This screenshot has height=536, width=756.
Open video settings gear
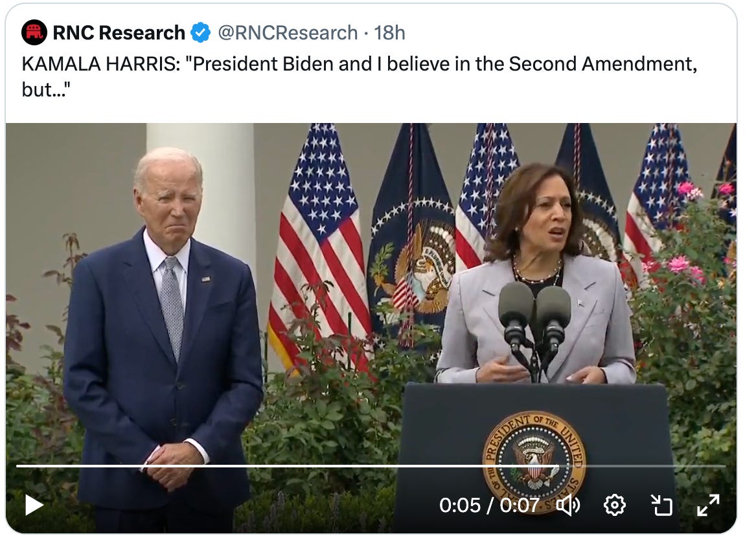pyautogui.click(x=614, y=505)
